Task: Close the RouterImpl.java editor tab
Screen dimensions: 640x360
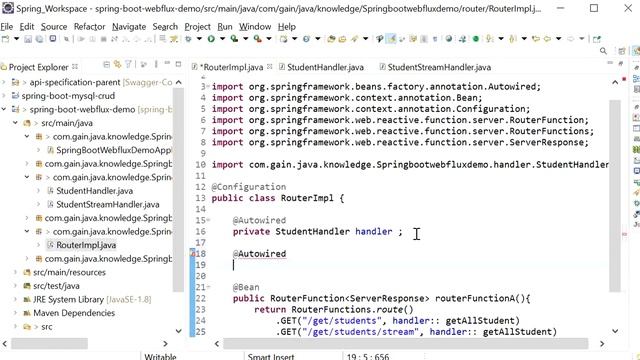Action: (x=270, y=67)
